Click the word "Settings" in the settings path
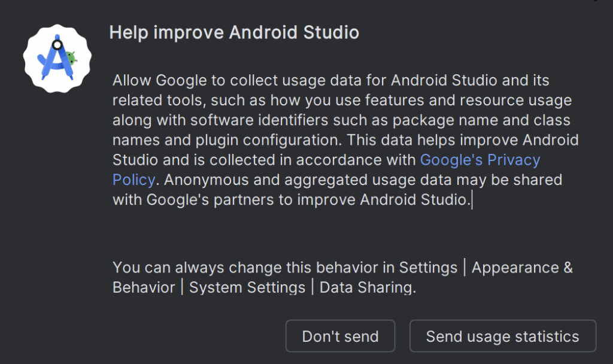Image resolution: width=613 pixels, height=364 pixels. tap(428, 267)
